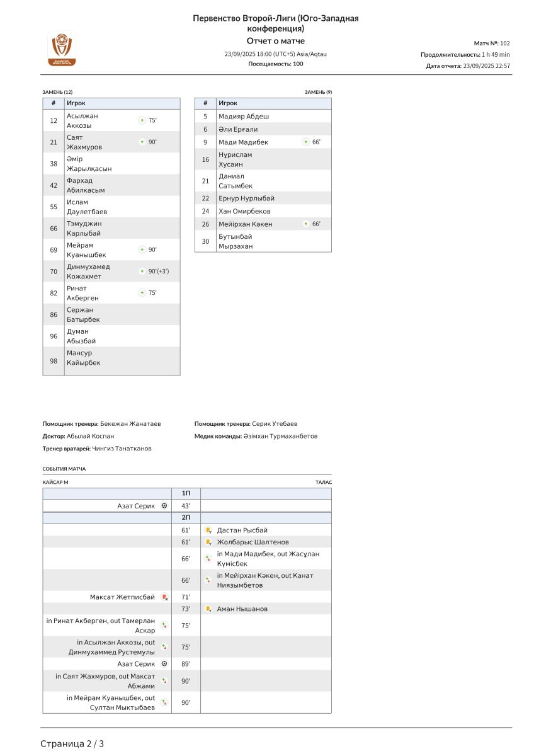Select the 1П first-half header row
Image resolution: width=534 pixels, height=756 pixels.
186,493
